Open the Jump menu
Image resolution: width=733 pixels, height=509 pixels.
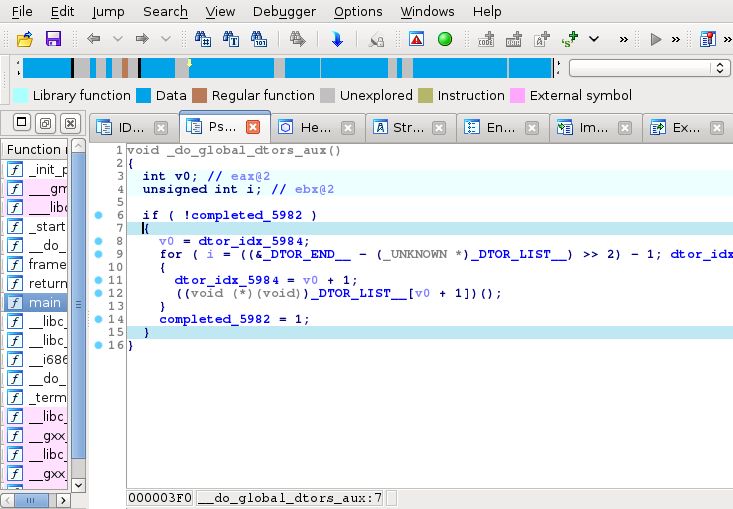pos(108,11)
